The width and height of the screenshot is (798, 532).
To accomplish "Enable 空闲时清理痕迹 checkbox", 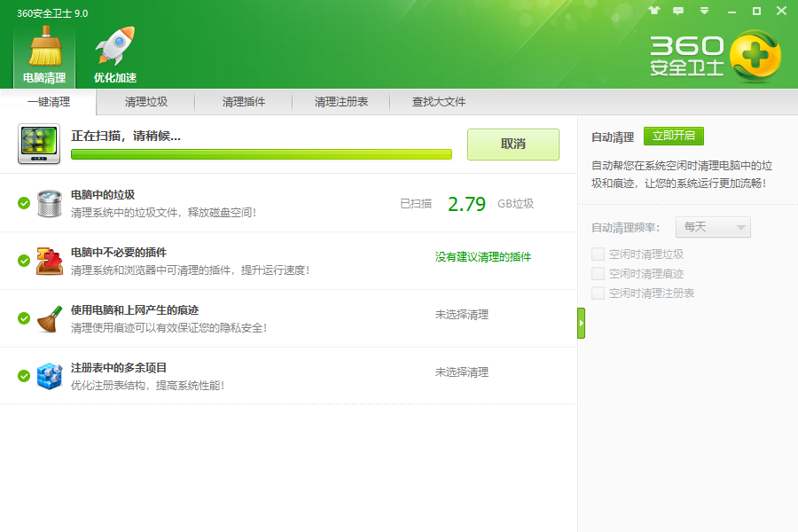I will click(598, 274).
